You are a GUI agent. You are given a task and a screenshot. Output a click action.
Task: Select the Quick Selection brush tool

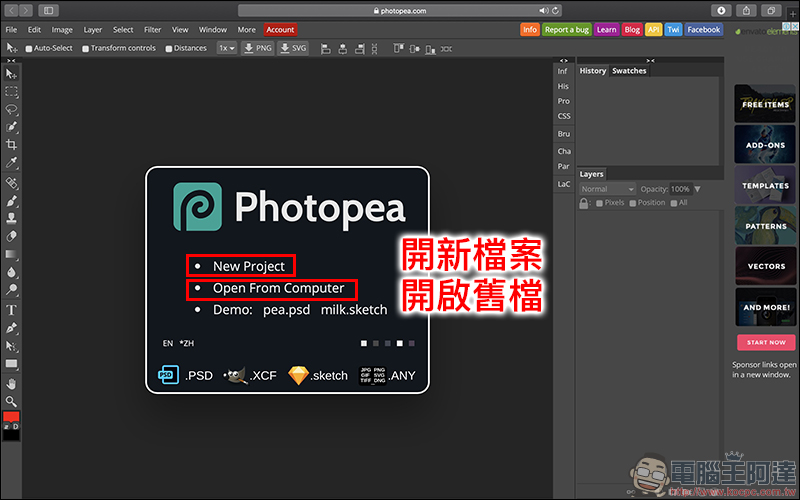11,127
